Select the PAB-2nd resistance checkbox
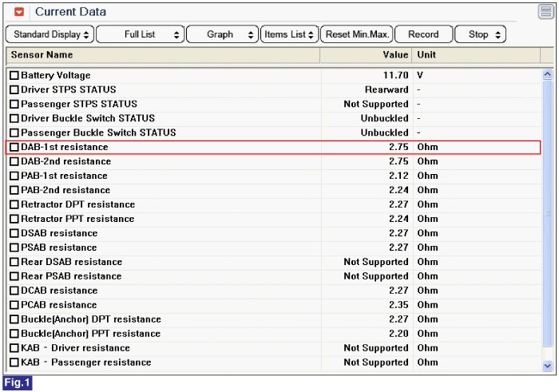This screenshot has width=559, height=392. (x=14, y=190)
